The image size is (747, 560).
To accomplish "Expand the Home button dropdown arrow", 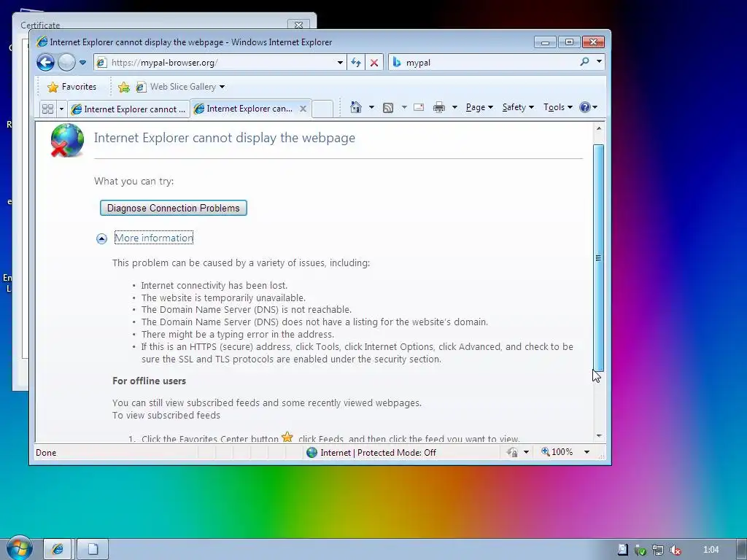I will pyautogui.click(x=371, y=107).
